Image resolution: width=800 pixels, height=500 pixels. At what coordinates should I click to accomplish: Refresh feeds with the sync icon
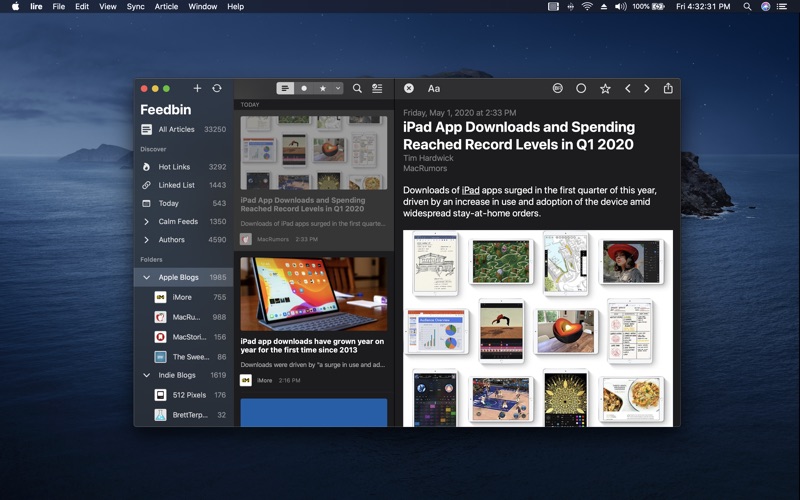coord(217,88)
